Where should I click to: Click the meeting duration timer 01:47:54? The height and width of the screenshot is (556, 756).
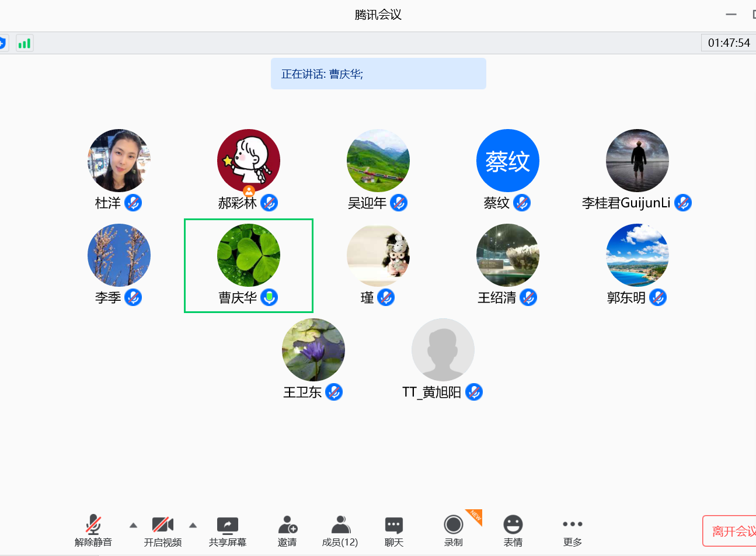[729, 43]
